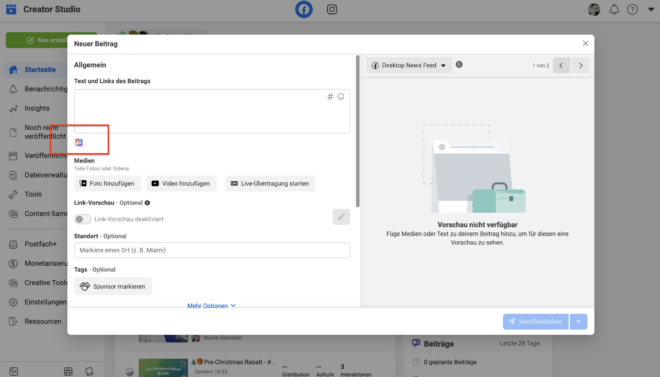Click the Link-Vorschau info icon

pos(147,203)
